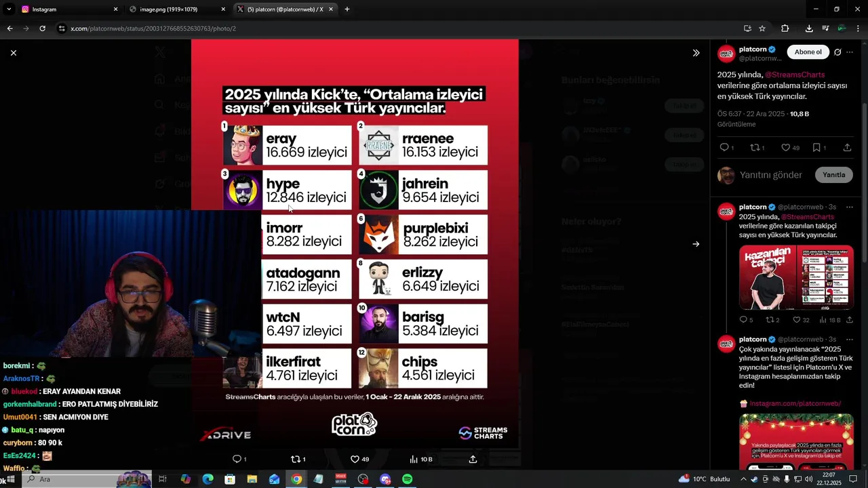Open the tab search dropdown
This screenshot has height=488, width=868.
[x=9, y=9]
